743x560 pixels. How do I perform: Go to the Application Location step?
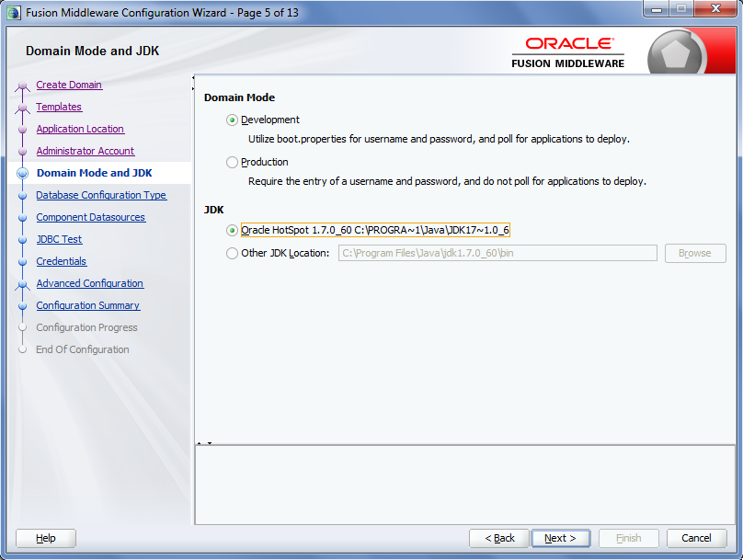[x=80, y=129]
